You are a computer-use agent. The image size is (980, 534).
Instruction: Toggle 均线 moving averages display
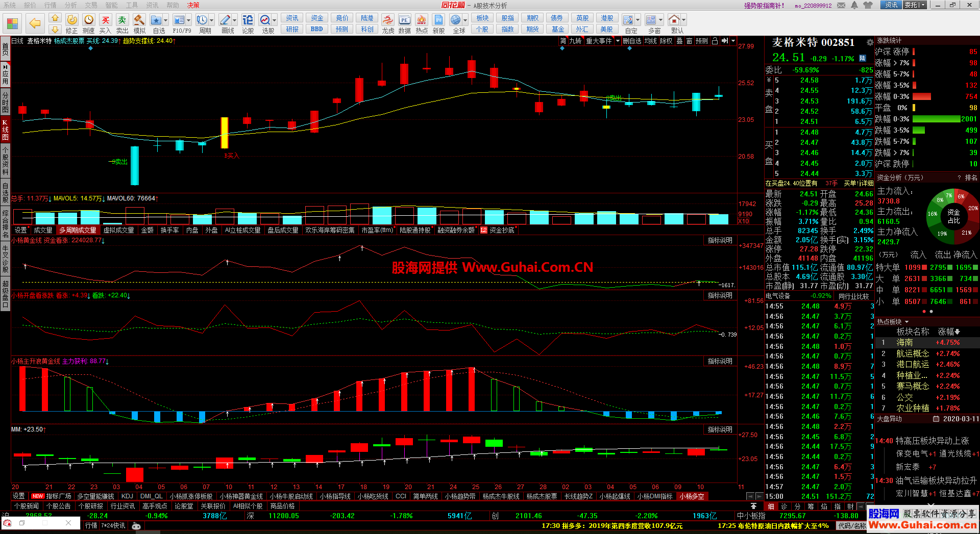coord(650,41)
